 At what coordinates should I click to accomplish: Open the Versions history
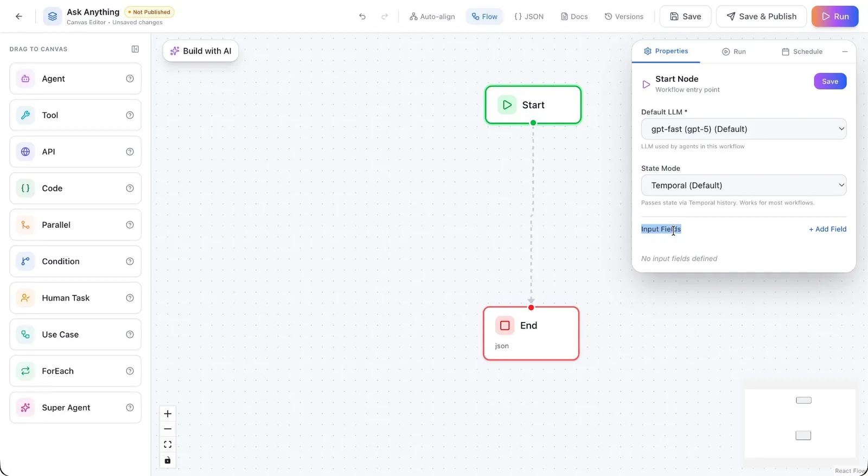(624, 16)
